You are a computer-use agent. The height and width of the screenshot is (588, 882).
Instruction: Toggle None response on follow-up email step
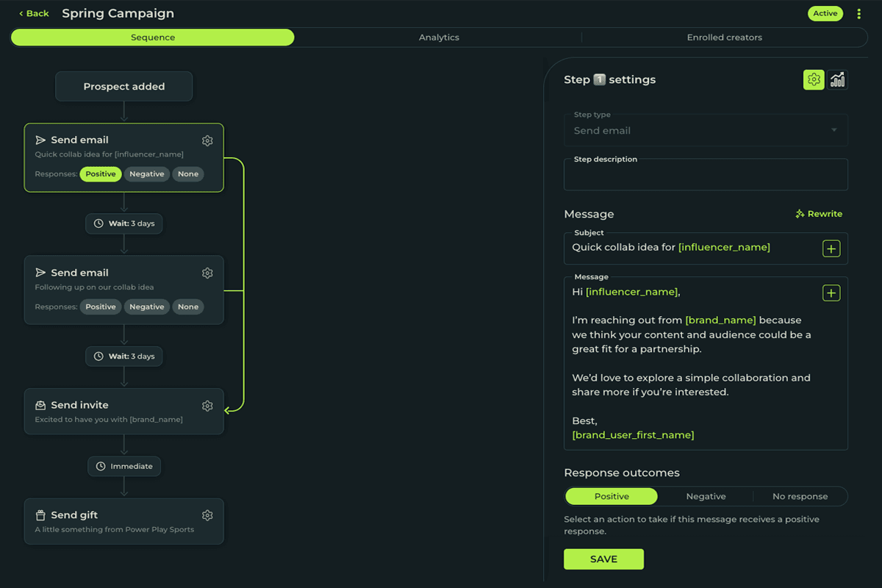point(188,306)
